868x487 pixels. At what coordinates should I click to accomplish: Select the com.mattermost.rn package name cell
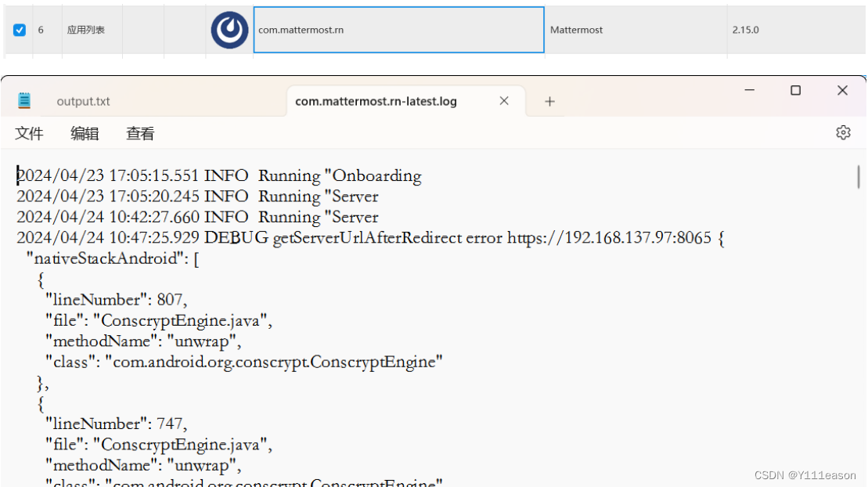[x=398, y=30]
